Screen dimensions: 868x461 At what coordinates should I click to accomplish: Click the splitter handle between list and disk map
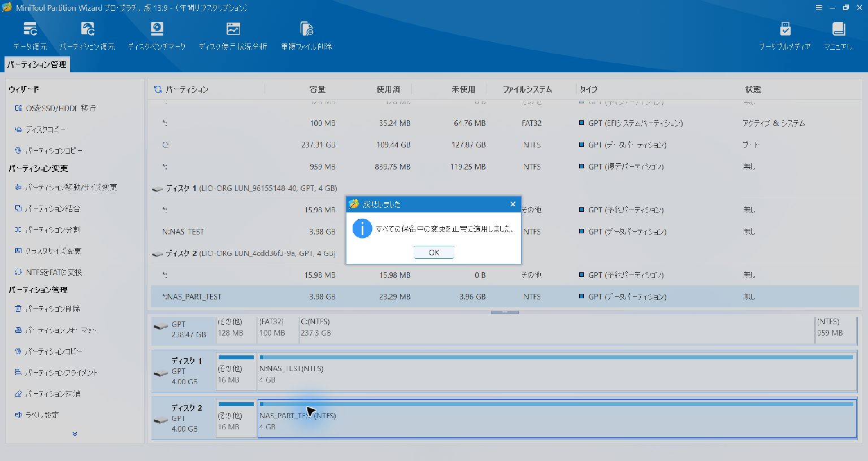(x=505, y=312)
